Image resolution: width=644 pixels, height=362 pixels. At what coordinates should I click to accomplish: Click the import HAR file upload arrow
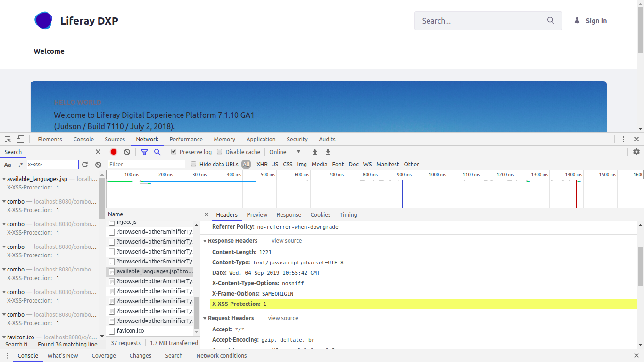tap(315, 152)
